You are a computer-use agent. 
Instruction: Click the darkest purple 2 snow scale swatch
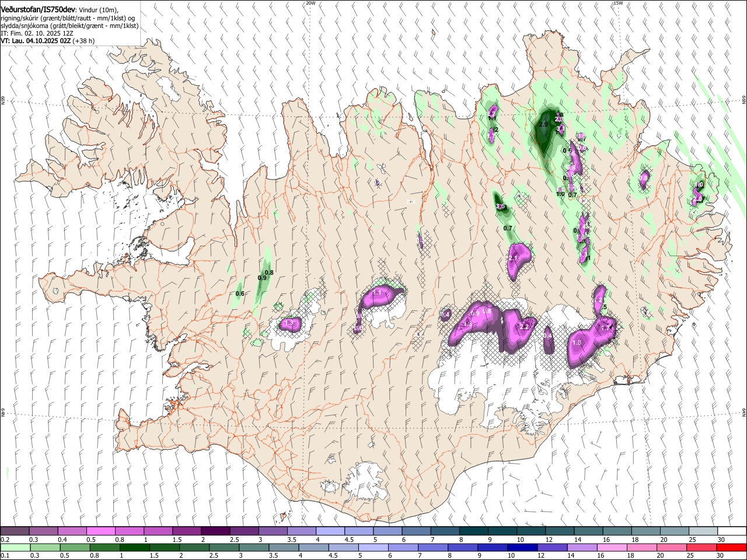coord(215,531)
